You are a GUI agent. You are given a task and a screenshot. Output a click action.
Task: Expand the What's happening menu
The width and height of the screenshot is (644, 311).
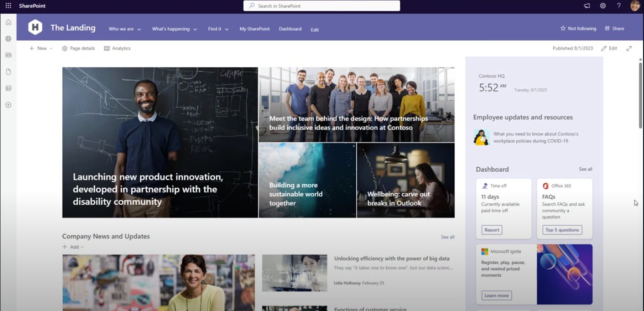pos(174,29)
